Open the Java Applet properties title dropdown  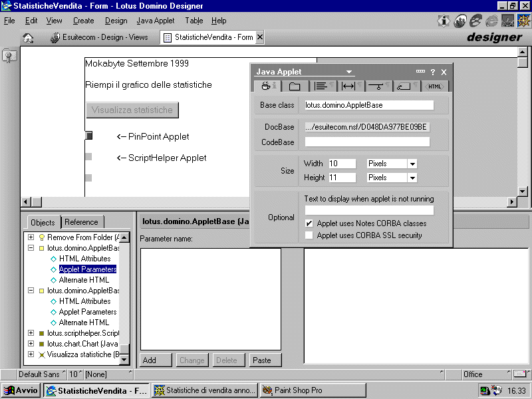tap(348, 72)
